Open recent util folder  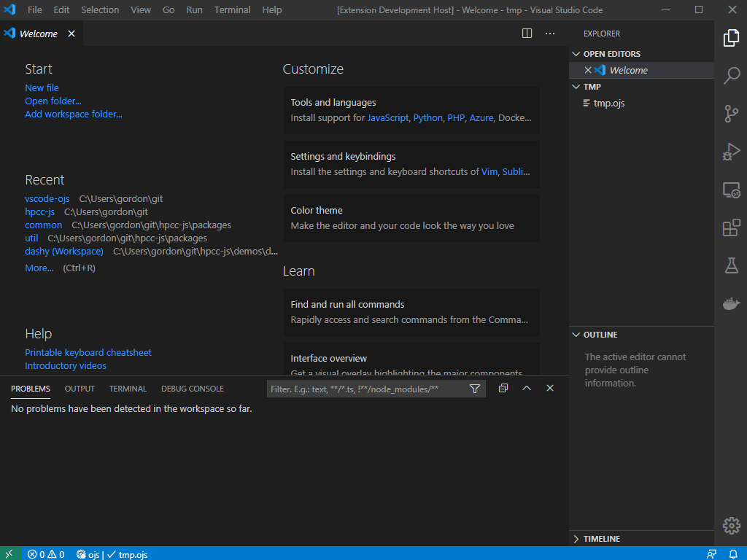coord(31,238)
